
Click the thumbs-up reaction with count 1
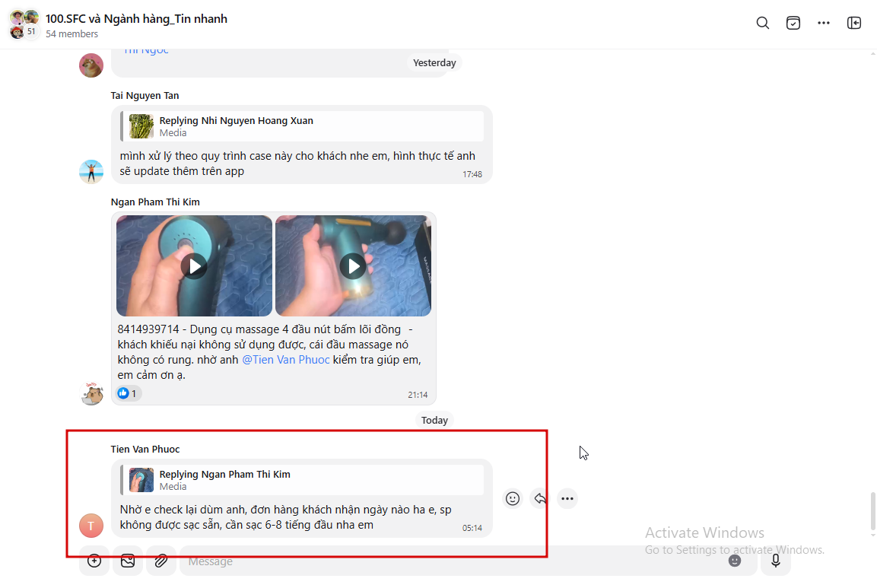pyautogui.click(x=128, y=393)
